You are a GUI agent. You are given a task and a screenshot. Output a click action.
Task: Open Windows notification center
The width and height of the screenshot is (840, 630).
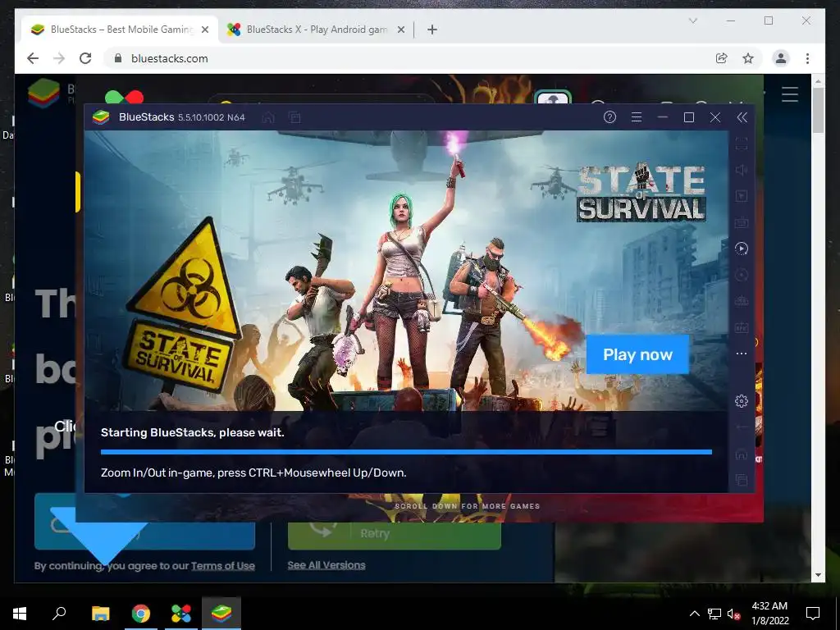pos(813,614)
